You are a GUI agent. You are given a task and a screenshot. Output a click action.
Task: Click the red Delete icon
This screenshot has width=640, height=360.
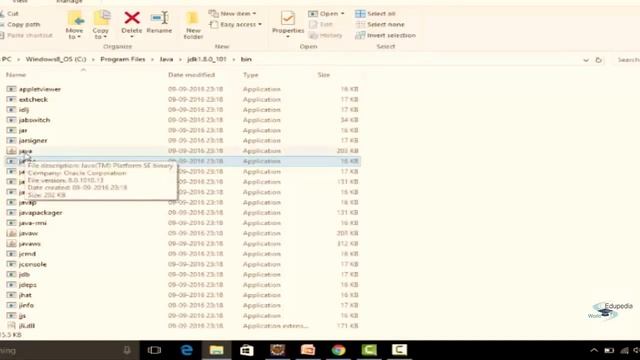click(x=132, y=18)
